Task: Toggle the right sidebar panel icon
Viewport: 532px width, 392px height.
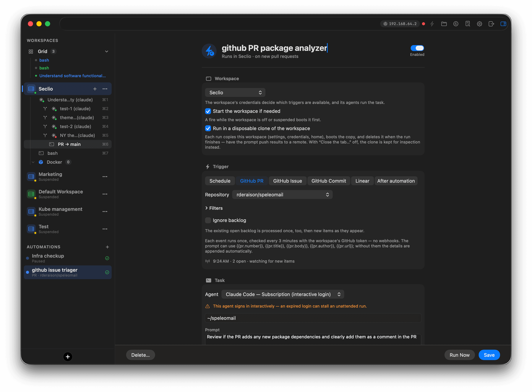Action: [503, 24]
